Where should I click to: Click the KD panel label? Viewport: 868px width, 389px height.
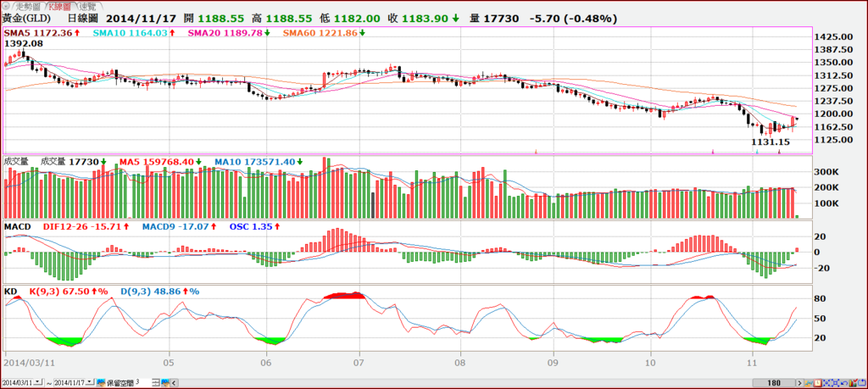click(10, 291)
